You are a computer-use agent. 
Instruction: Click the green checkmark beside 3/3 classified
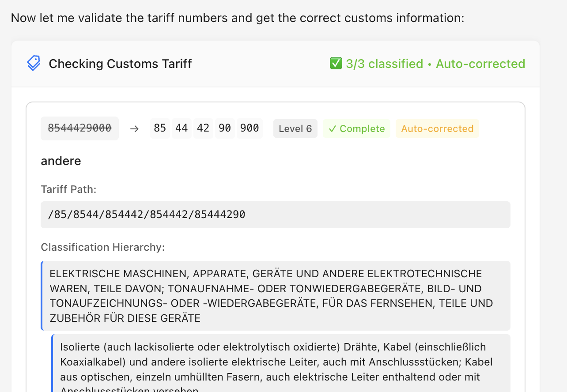[x=336, y=63]
